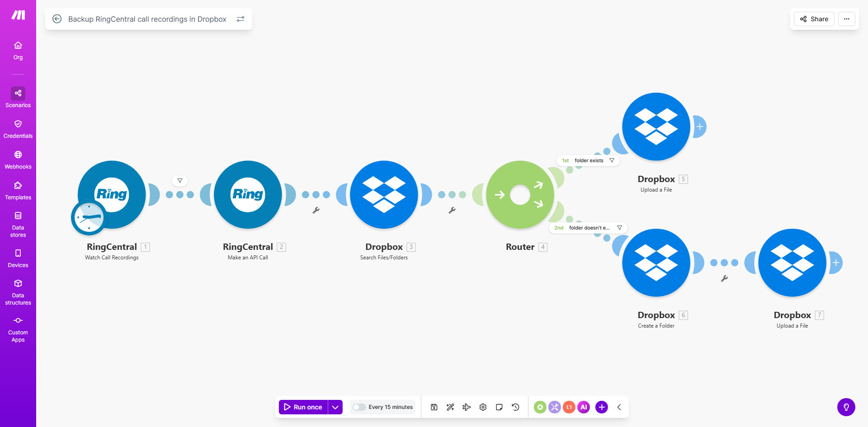Click the Router 4 label
The height and width of the screenshot is (427, 868).
click(x=520, y=247)
